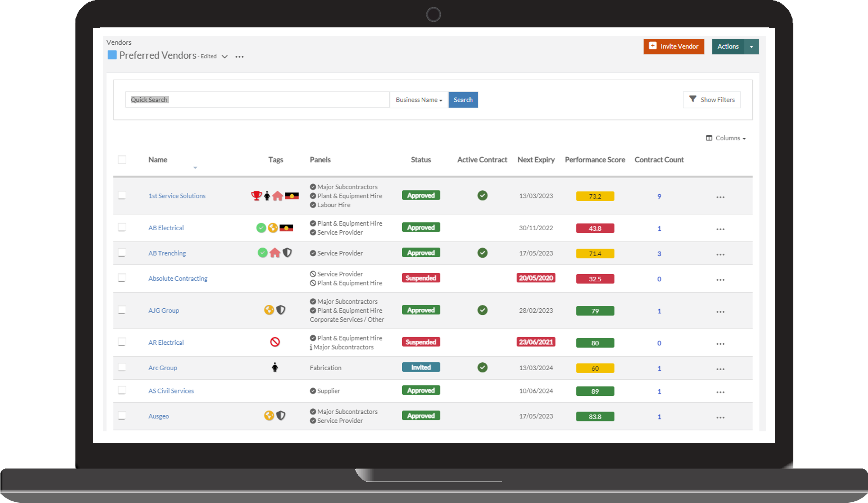Click the green check tag for AB Electrical
This screenshot has height=503, width=868.
click(x=261, y=228)
